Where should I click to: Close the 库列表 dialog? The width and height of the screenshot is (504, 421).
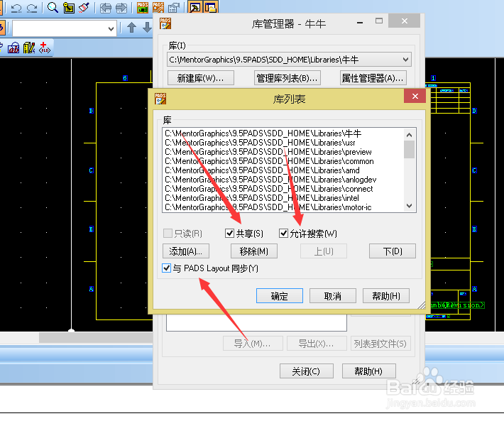tap(415, 96)
